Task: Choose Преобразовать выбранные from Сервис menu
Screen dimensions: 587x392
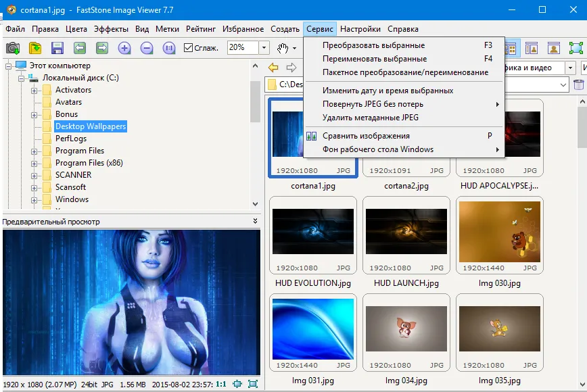Action: tap(404, 45)
